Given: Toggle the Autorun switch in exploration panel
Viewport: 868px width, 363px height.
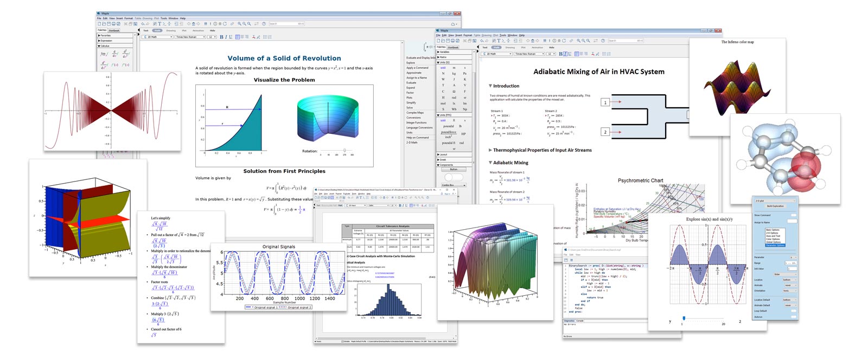Looking at the screenshot, I should point(794,316).
